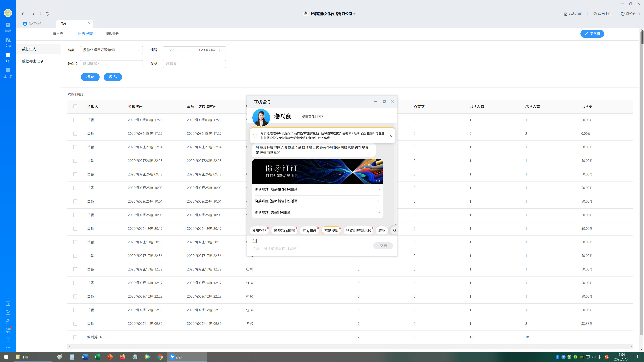644x362 pixels.
Task: Open 待办事项 in the top bar
Action: coord(573,14)
